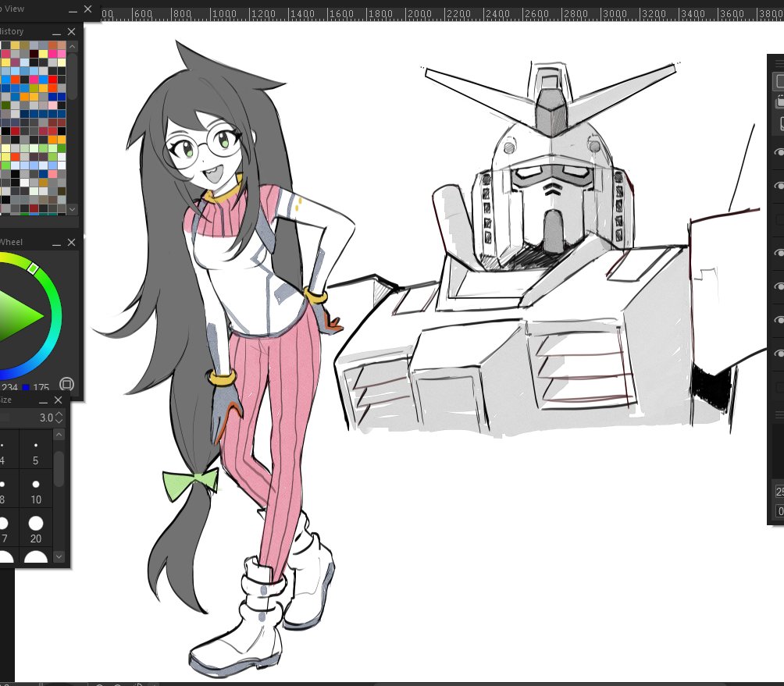Click Brush Size list scroll up arrow
Image resolution: width=784 pixels, height=686 pixels.
coord(59,434)
